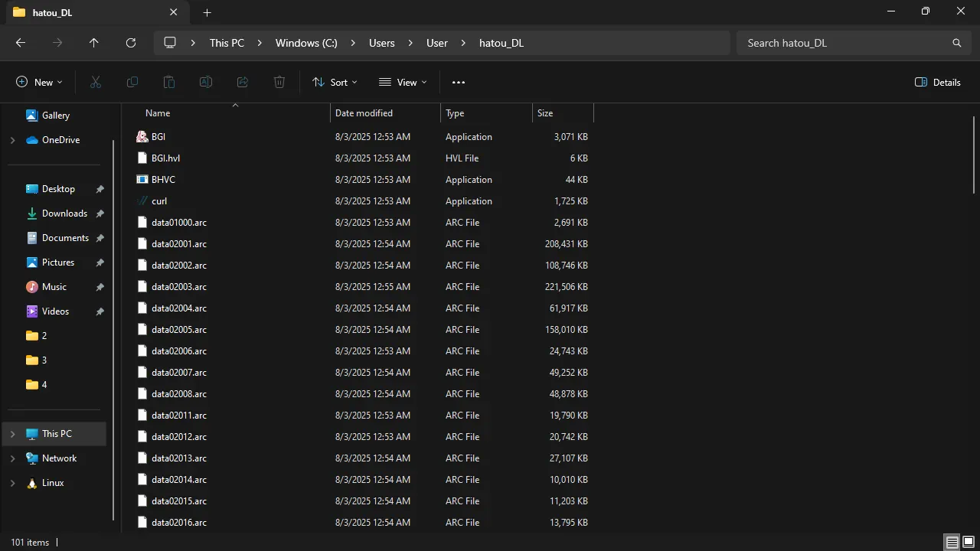Open Linux in the sidebar
Image resolution: width=980 pixels, height=551 pixels.
tap(52, 482)
